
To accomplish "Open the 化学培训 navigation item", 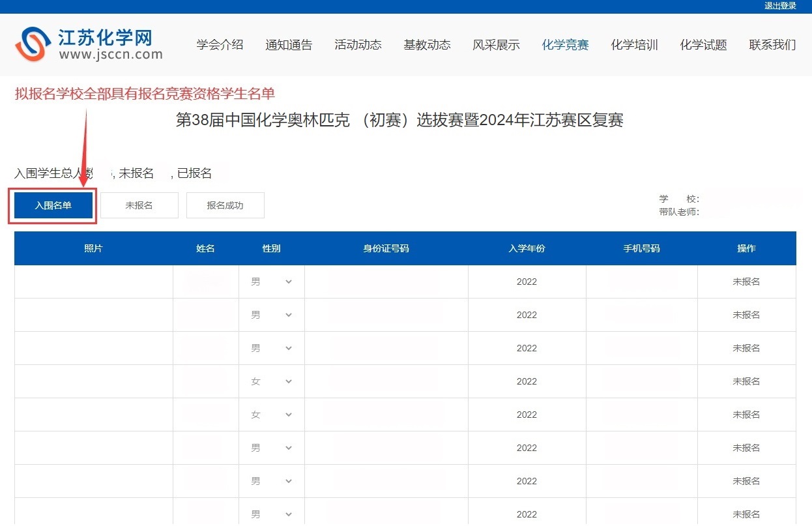I will click(x=635, y=45).
